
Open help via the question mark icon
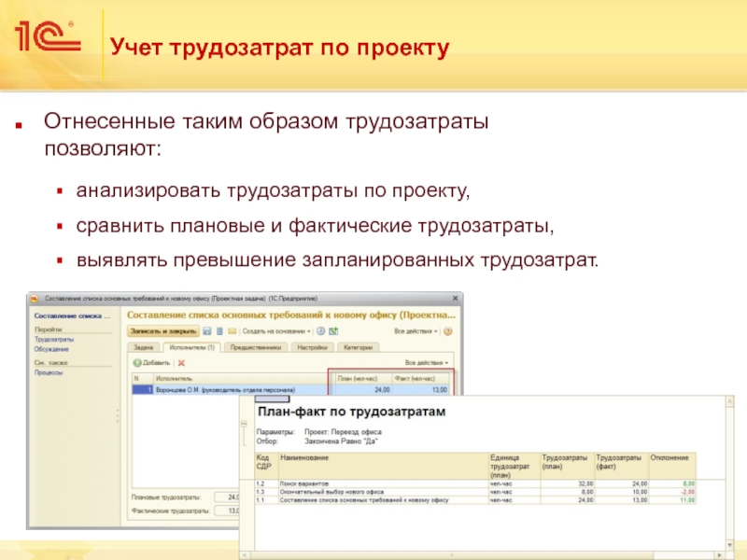[x=448, y=331]
